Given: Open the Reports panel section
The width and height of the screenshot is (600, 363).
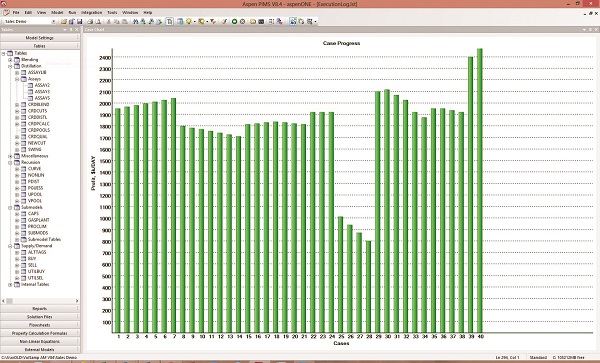Looking at the screenshot, I should [40, 308].
